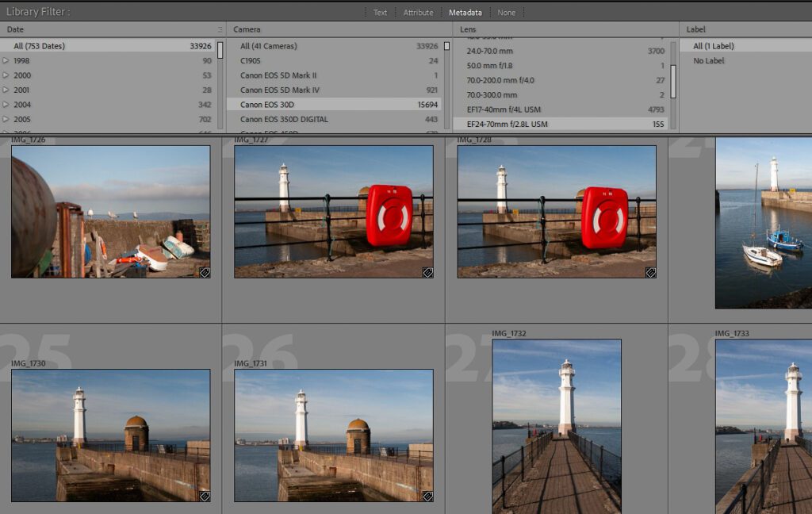This screenshot has width=812, height=514.
Task: Click the develop badge on IMG_1731 thumbnail
Action: (x=427, y=496)
